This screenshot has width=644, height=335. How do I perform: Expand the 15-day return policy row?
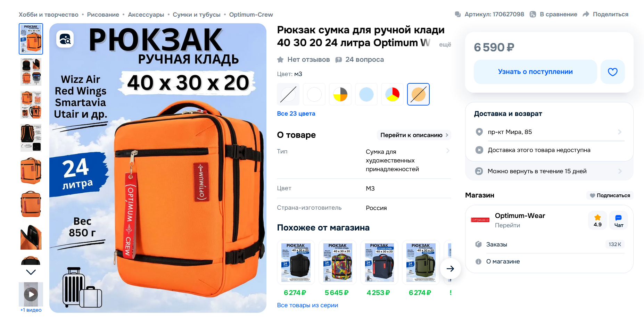coord(549,171)
